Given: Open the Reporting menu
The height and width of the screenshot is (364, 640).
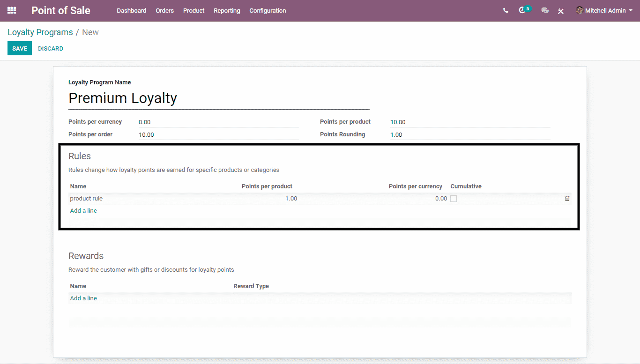Looking at the screenshot, I should tap(227, 10).
